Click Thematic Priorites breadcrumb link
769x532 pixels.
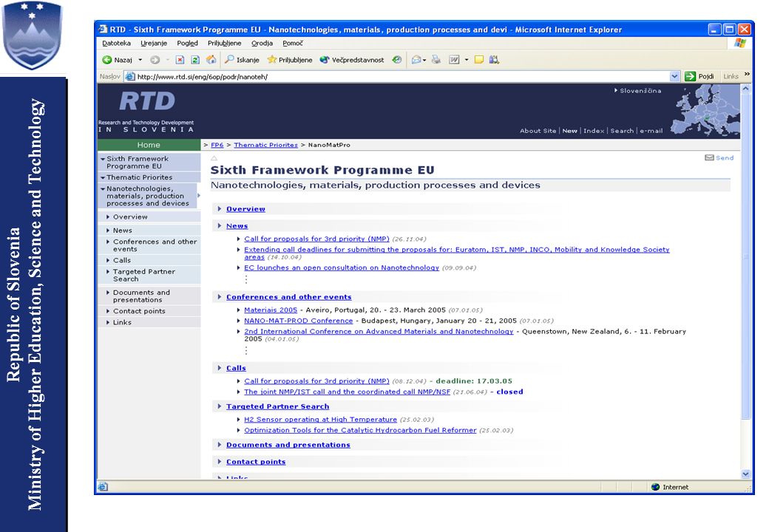pos(265,145)
